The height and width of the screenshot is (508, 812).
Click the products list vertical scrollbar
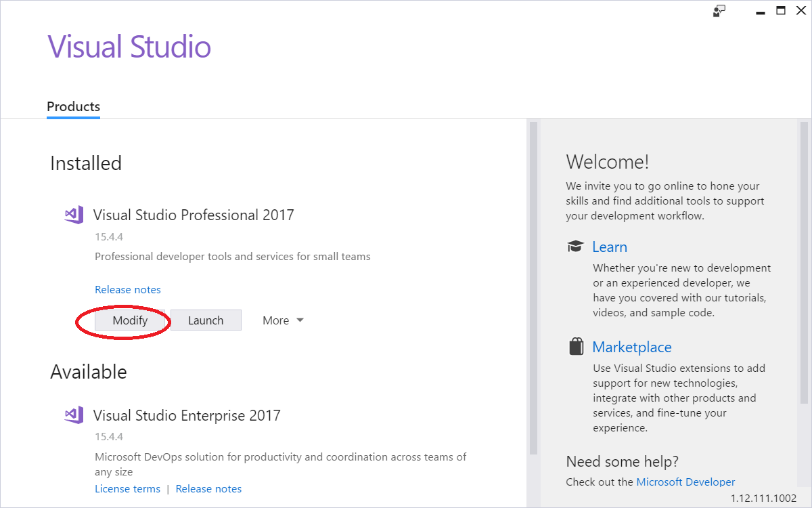pos(533,288)
